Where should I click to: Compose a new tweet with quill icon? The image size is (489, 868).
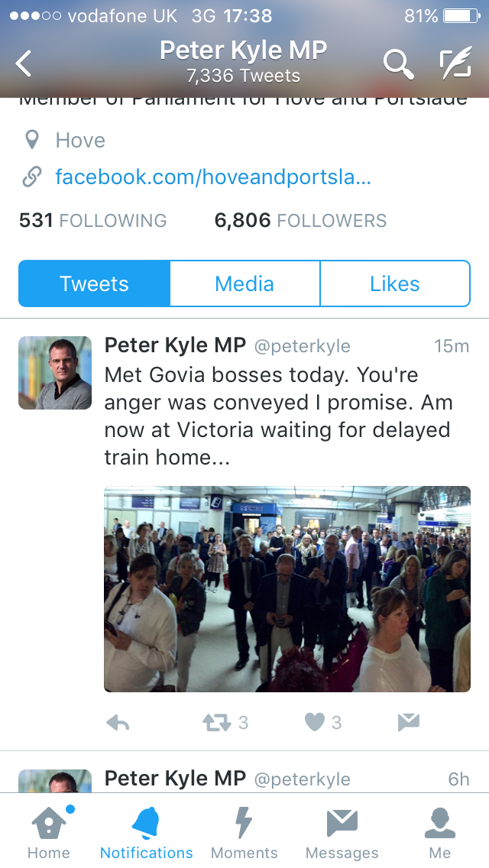(456, 63)
